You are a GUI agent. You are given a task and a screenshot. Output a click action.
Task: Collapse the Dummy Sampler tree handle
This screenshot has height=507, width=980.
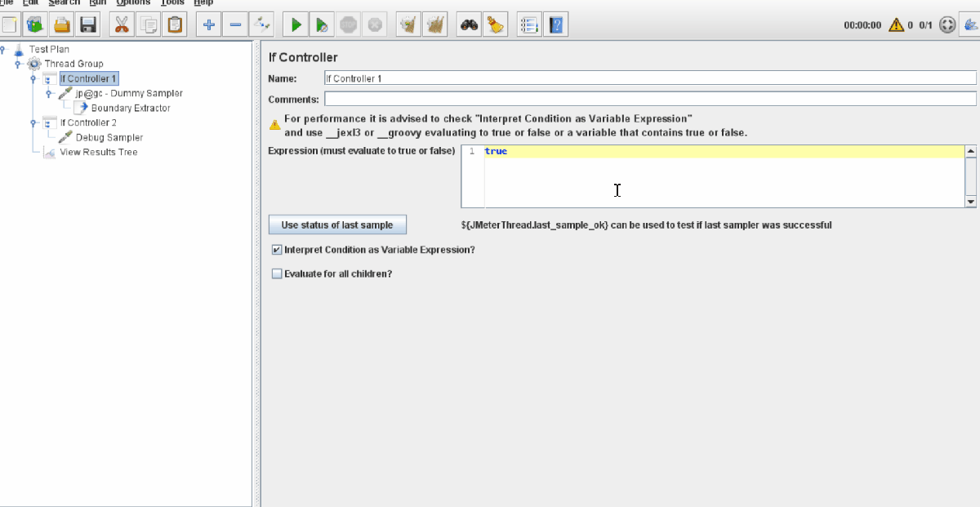click(x=49, y=93)
